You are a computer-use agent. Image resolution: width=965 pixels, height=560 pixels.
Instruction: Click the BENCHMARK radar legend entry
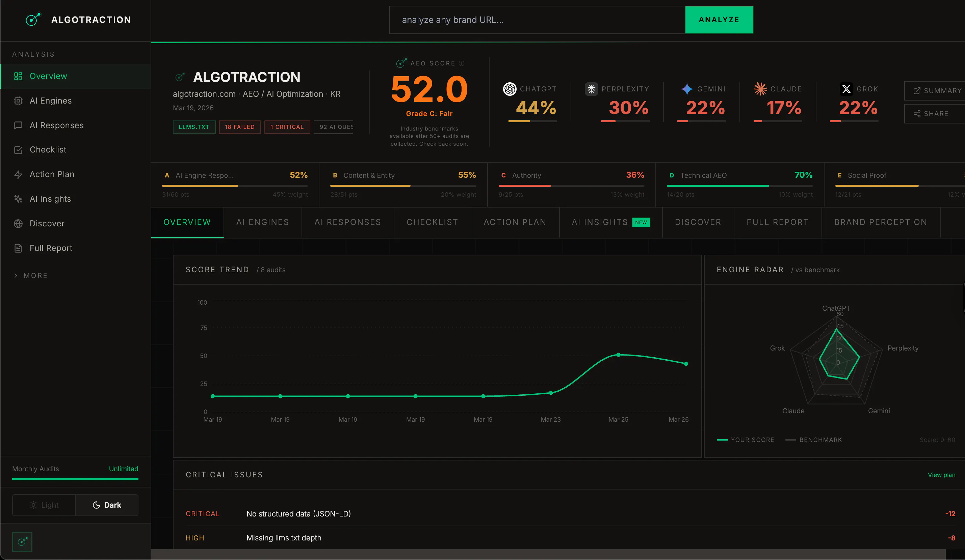click(x=814, y=440)
